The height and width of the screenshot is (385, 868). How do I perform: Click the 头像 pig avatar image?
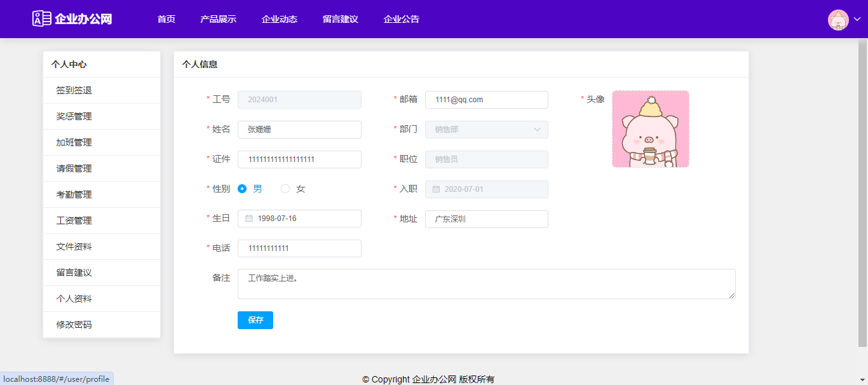point(650,129)
